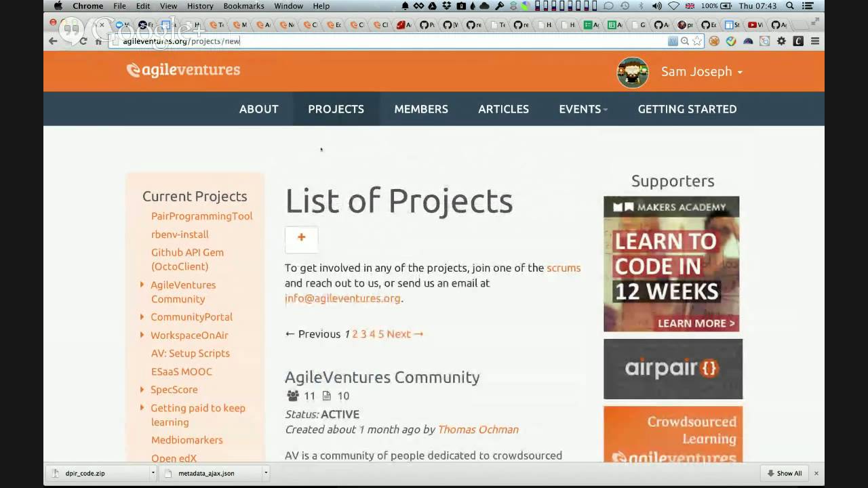
Task: Click the Bluetooth icon in menu bar
Action: (641, 6)
